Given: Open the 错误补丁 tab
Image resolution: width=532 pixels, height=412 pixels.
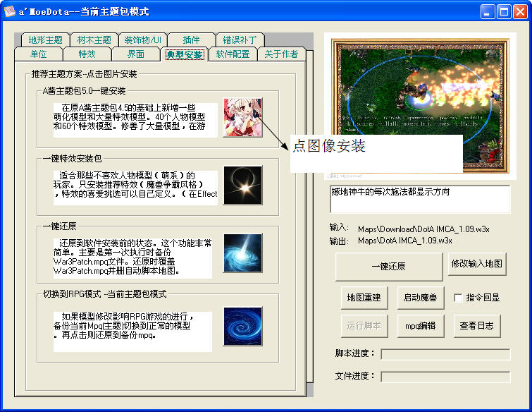Looking at the screenshot, I should (x=240, y=40).
